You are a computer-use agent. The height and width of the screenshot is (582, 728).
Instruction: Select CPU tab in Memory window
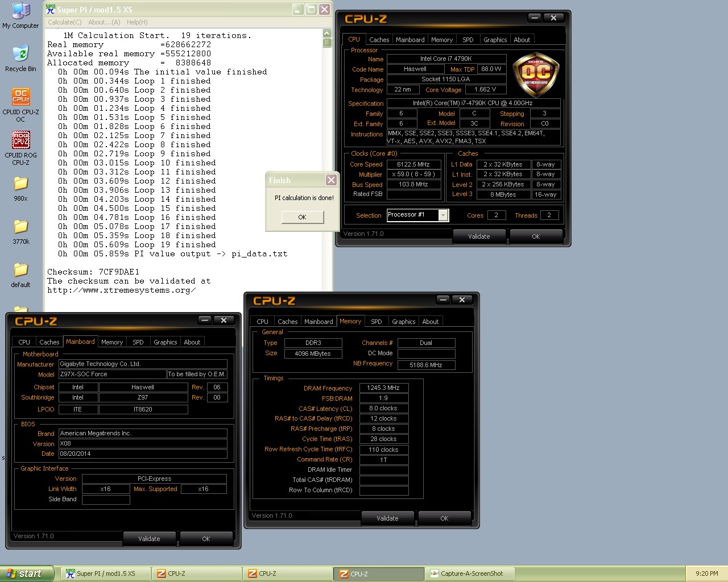point(262,322)
